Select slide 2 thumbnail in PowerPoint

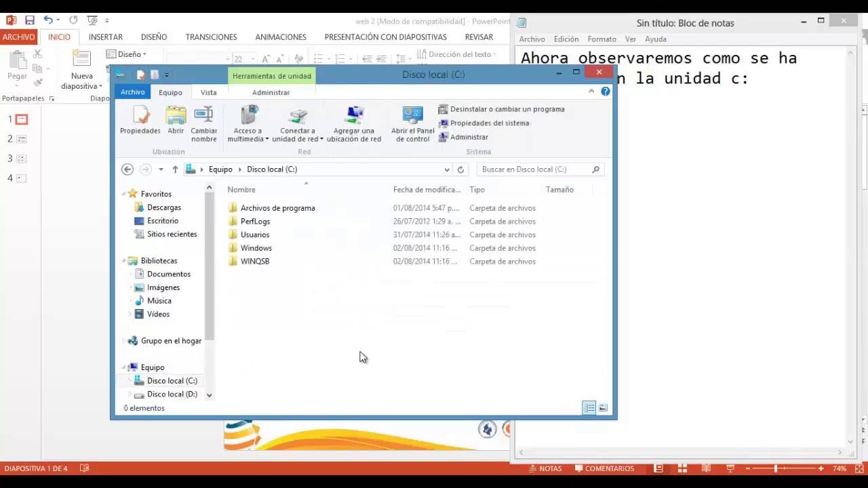click(22, 139)
